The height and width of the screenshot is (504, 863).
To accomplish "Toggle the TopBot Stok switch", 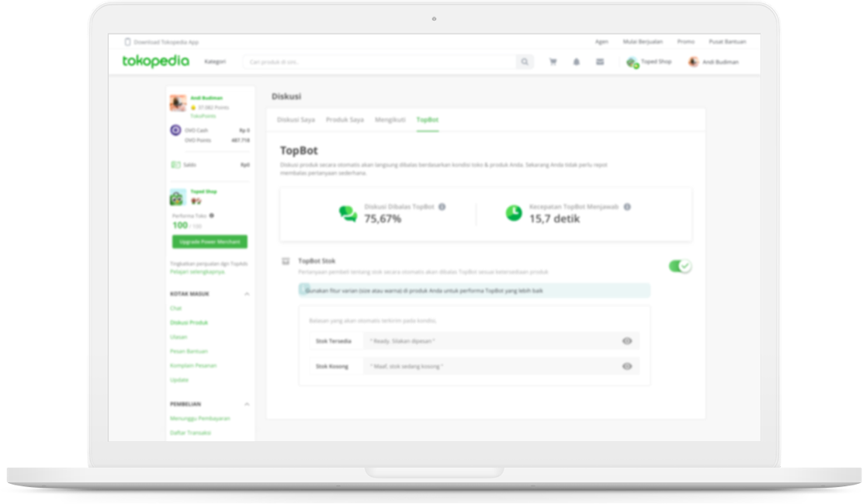I will 681,266.
